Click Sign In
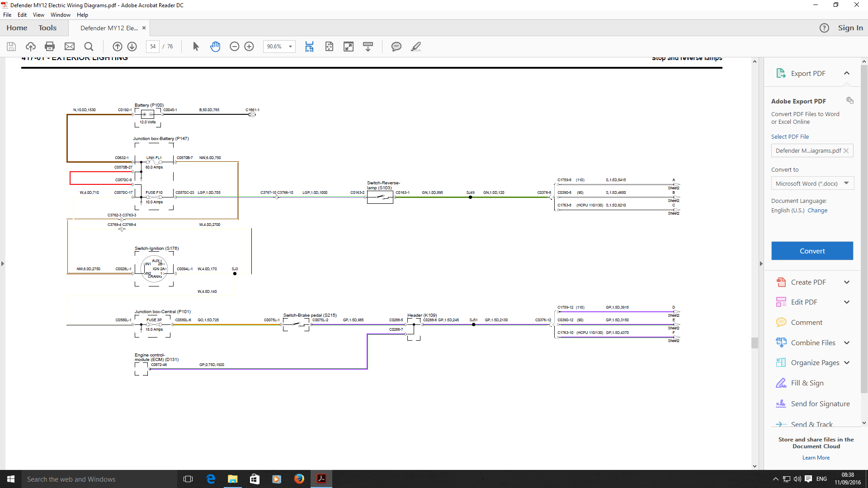 (850, 28)
